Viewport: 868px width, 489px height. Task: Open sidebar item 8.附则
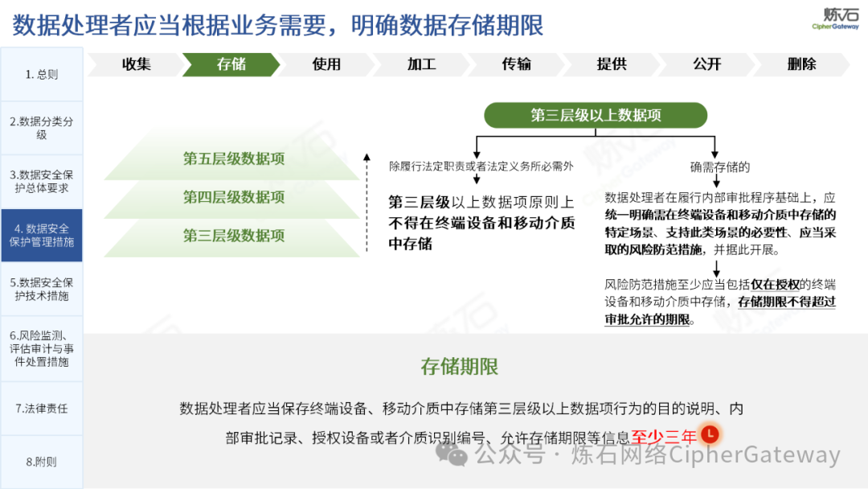coord(42,462)
